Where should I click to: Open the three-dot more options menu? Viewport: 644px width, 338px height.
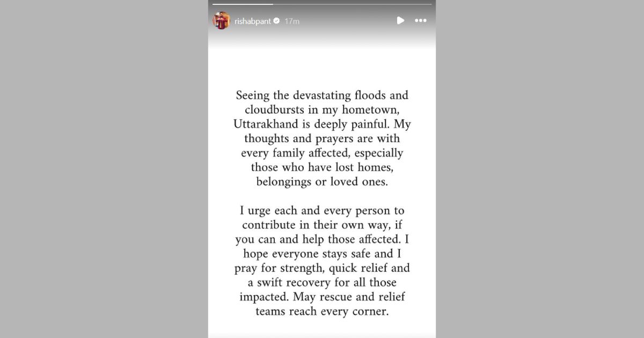click(x=421, y=20)
